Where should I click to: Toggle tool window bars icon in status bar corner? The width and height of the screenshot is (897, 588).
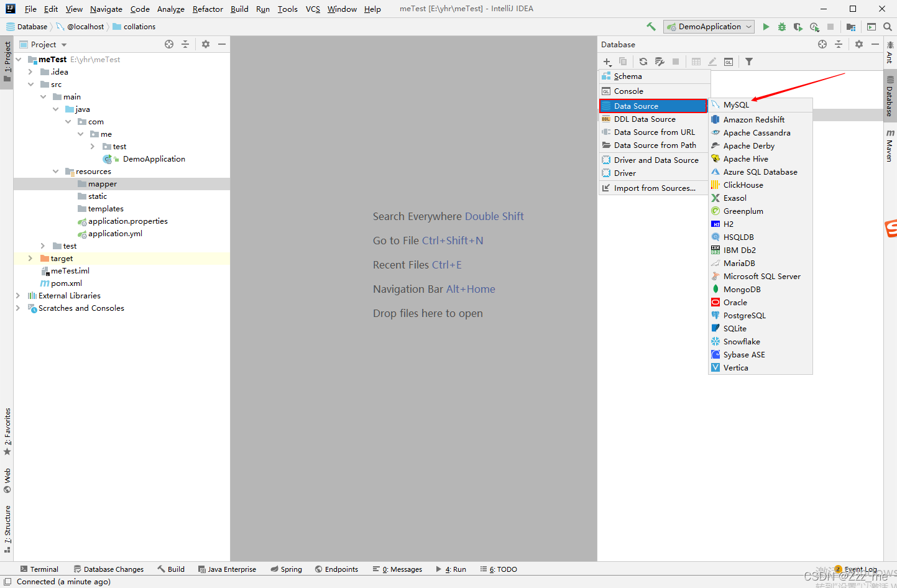[7, 582]
